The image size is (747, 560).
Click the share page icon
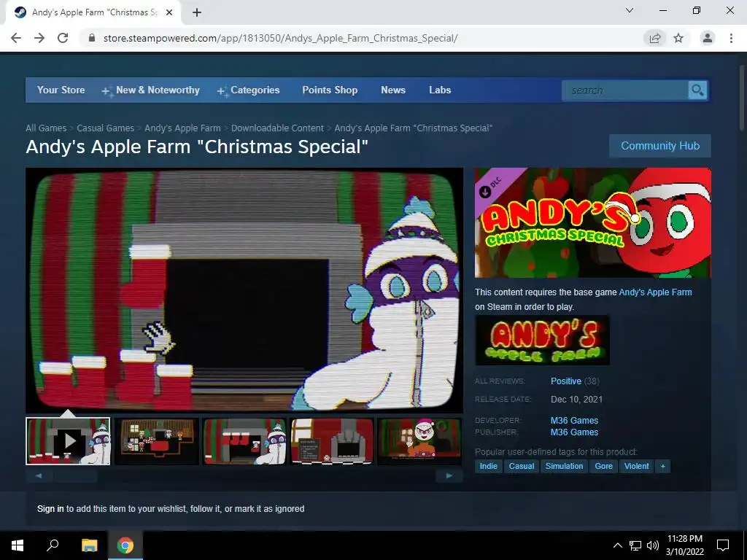click(x=655, y=38)
